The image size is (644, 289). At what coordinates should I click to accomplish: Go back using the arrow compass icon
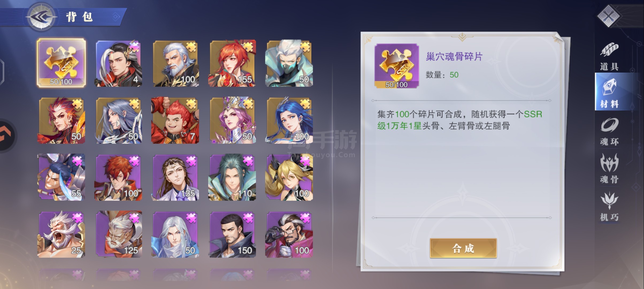point(41,17)
